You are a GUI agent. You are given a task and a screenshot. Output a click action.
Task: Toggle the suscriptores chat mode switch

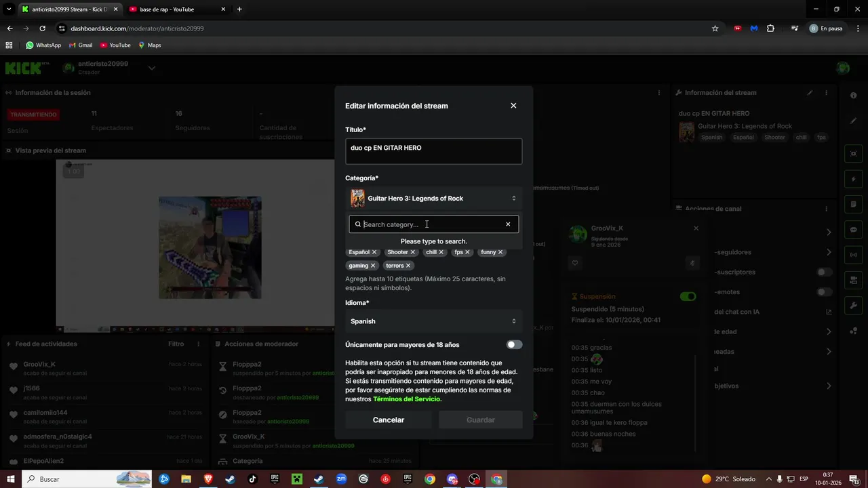point(824,272)
